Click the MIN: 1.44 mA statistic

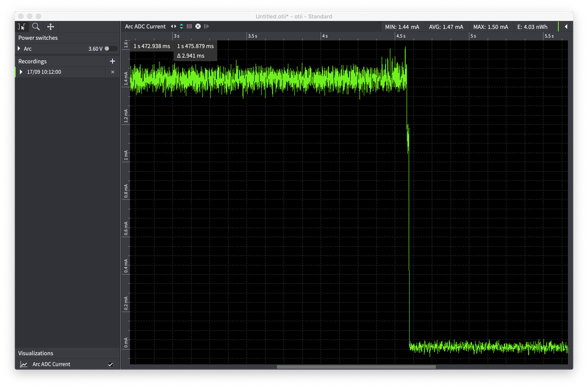pos(402,27)
